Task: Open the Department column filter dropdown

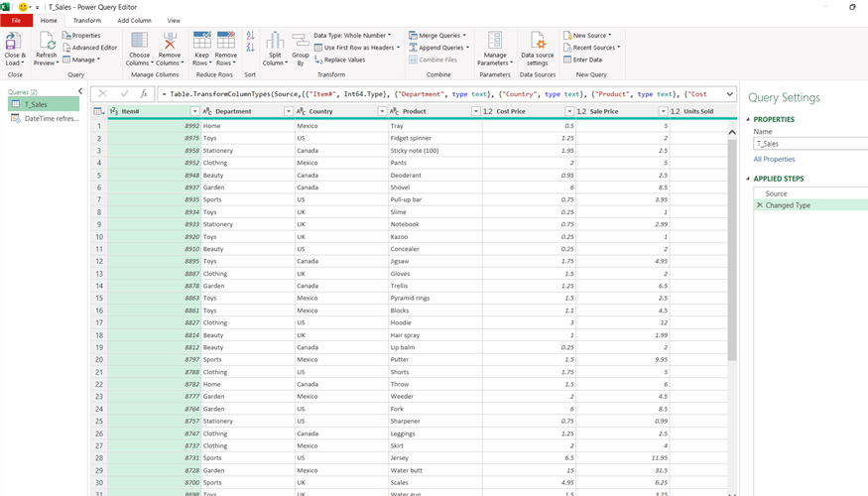Action: coord(289,111)
